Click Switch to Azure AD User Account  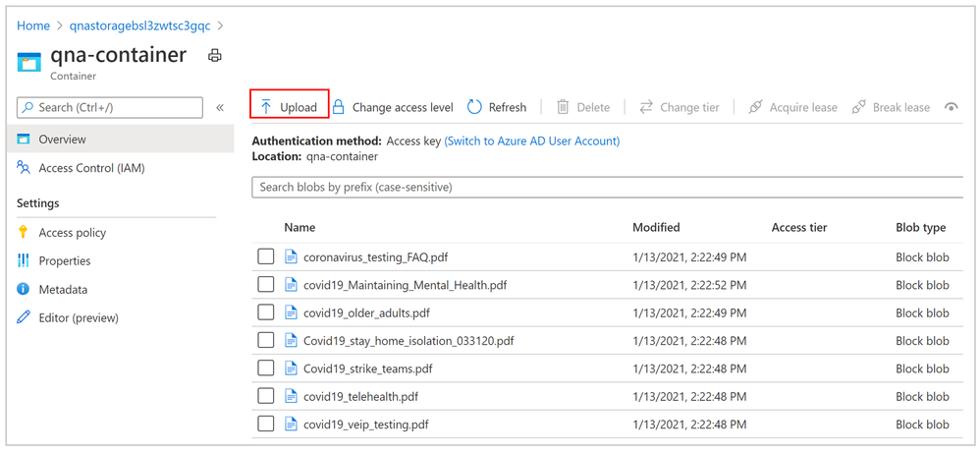(x=532, y=141)
